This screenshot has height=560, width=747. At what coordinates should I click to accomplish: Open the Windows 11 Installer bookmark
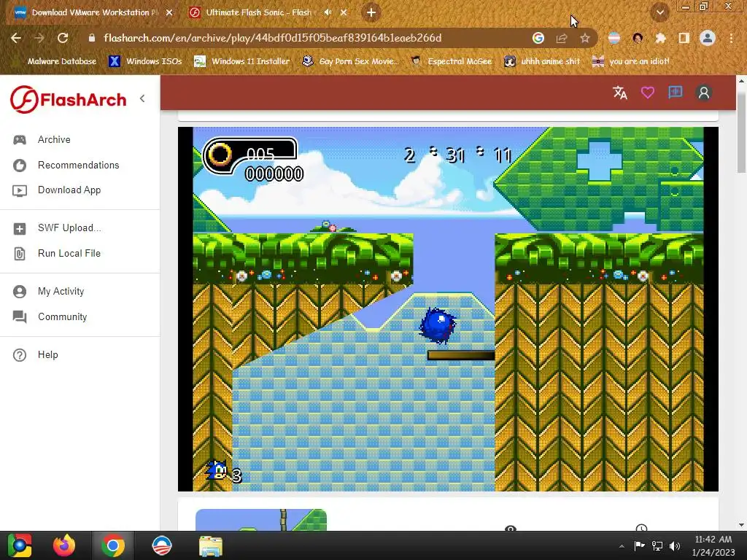pyautogui.click(x=242, y=61)
